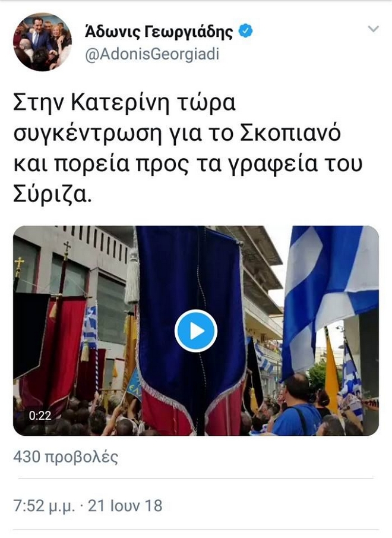
Task: Click the word Κατερίνη in tweet
Action: (120, 103)
